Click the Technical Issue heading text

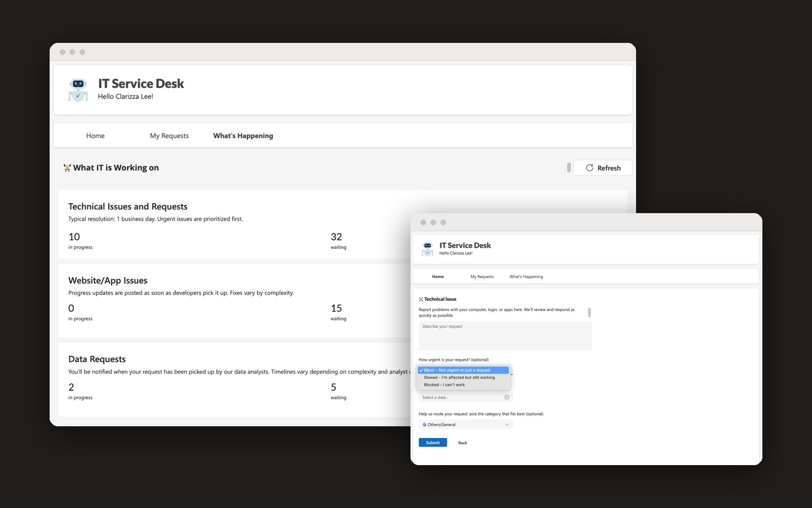click(x=440, y=299)
